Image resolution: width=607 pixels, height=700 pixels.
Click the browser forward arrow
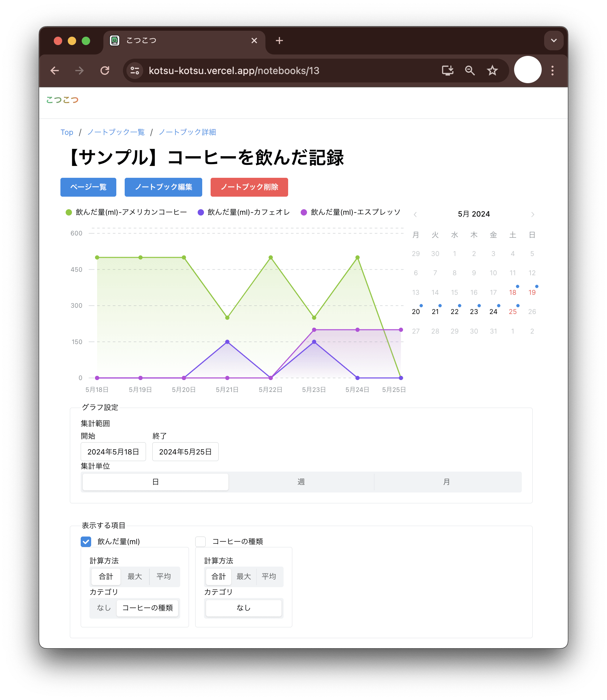coord(80,71)
